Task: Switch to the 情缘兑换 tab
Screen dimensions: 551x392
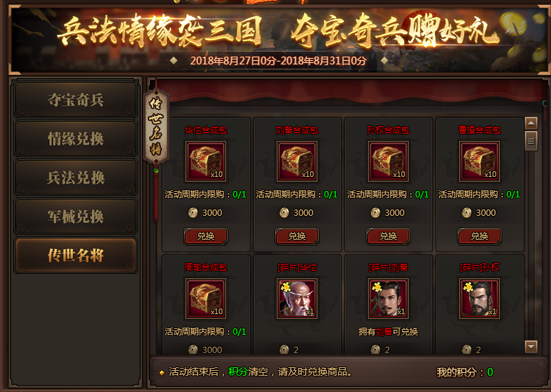Action: [76, 139]
